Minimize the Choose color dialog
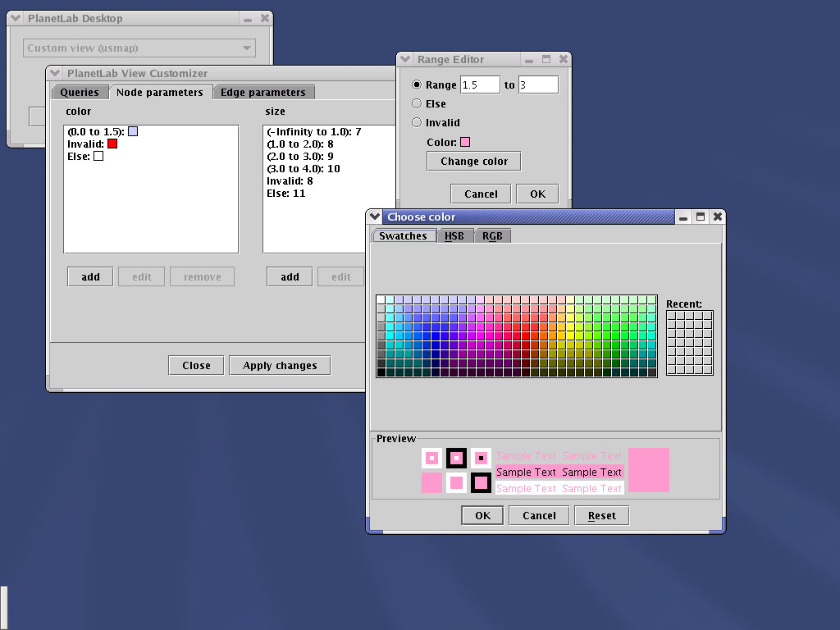The height and width of the screenshot is (630, 840). (683, 217)
